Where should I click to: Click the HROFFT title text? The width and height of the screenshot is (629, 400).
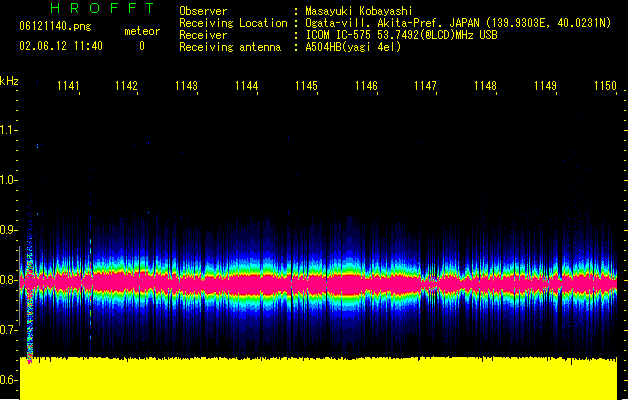103,8
